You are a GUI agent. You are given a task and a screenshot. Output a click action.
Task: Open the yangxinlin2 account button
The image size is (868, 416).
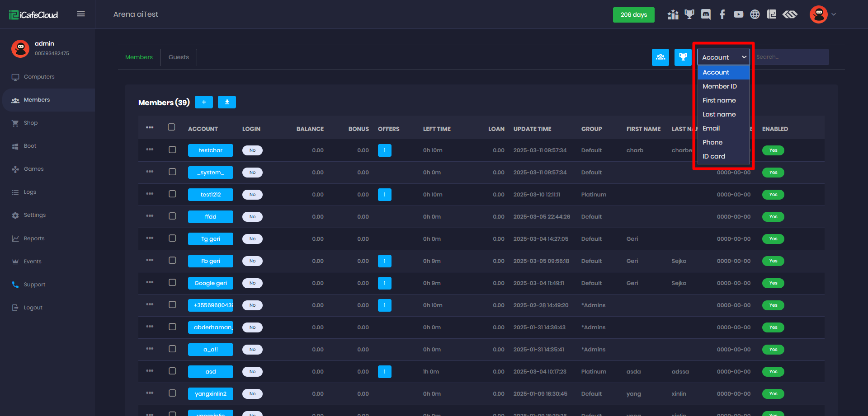point(210,394)
